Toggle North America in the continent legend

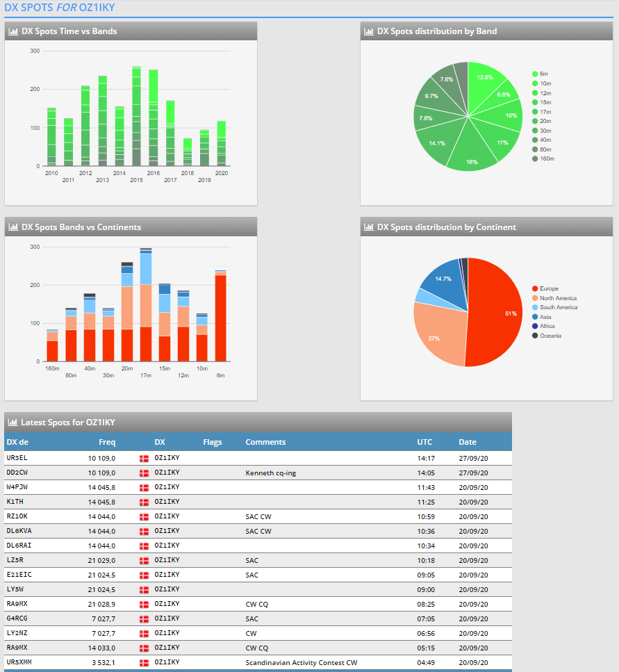(558, 298)
